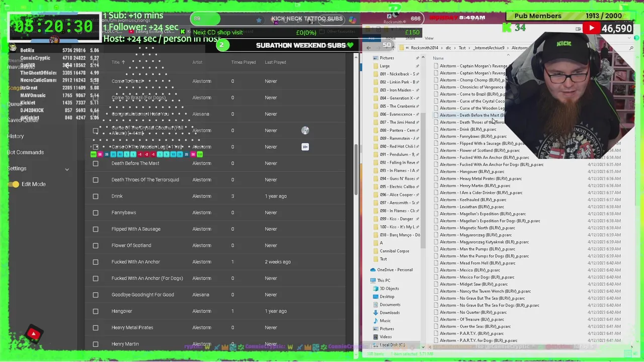The image size is (644, 362).
Task: Open the pinned Large folder in sidebar
Action: 384,66
